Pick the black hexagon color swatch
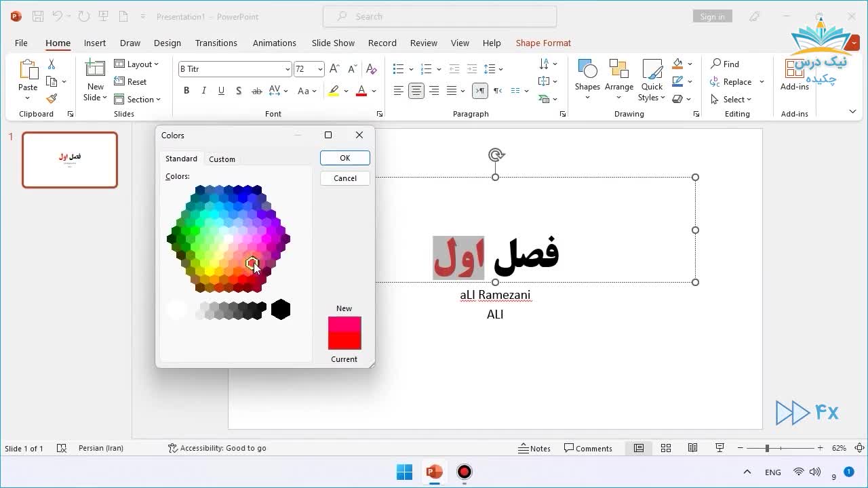Image resolution: width=868 pixels, height=488 pixels. 280,310
